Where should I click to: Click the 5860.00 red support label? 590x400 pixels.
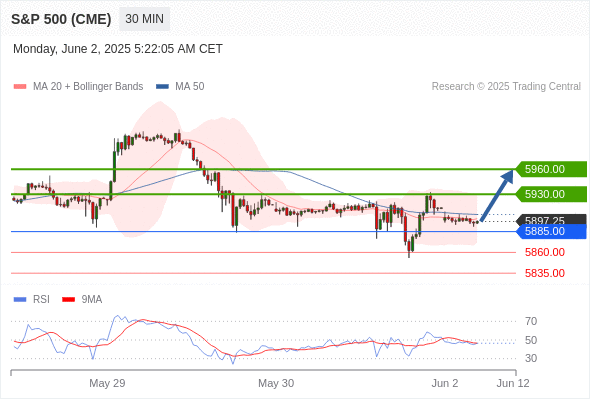pyautogui.click(x=545, y=252)
